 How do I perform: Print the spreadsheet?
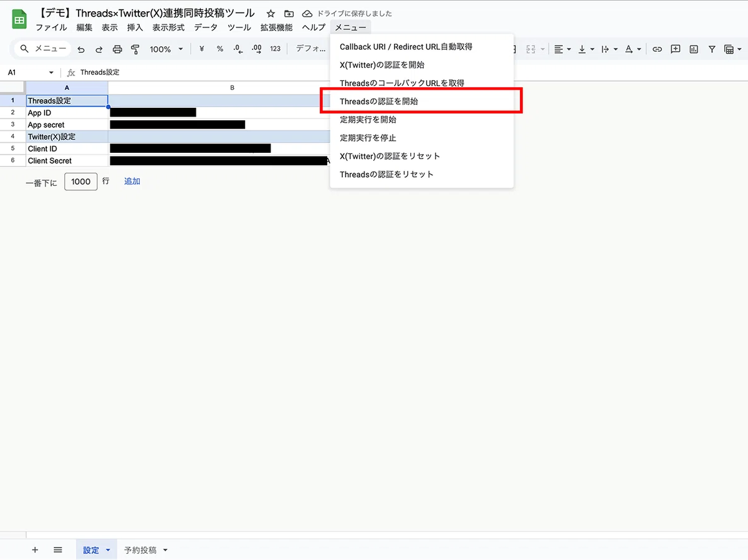click(x=117, y=49)
